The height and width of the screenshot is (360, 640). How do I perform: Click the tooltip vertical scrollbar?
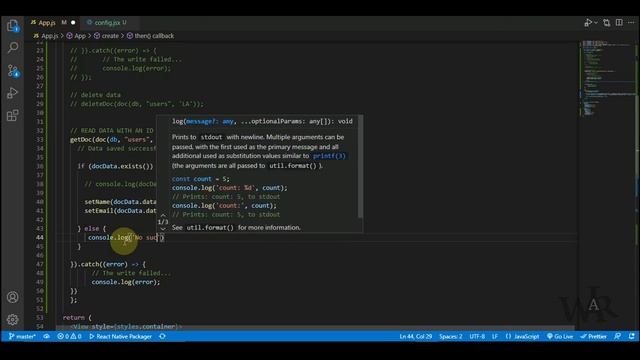point(360,166)
